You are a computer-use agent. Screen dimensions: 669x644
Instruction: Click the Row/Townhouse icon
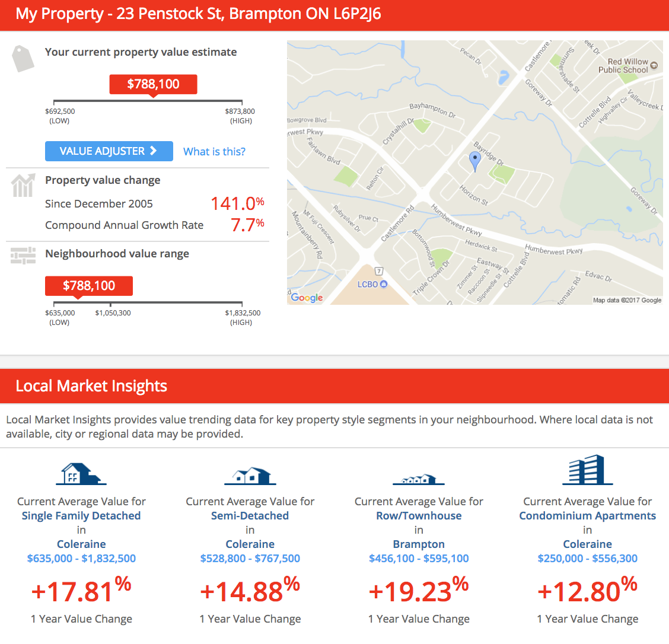click(419, 479)
